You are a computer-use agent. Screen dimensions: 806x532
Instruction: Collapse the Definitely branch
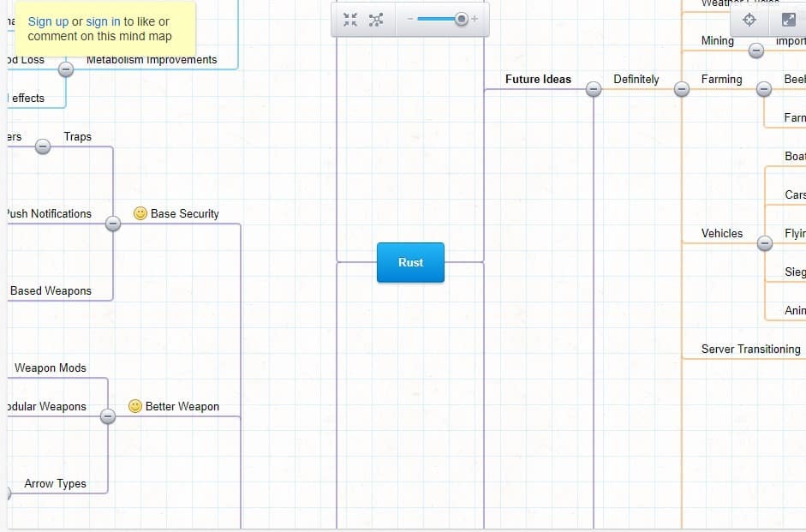[x=682, y=88]
